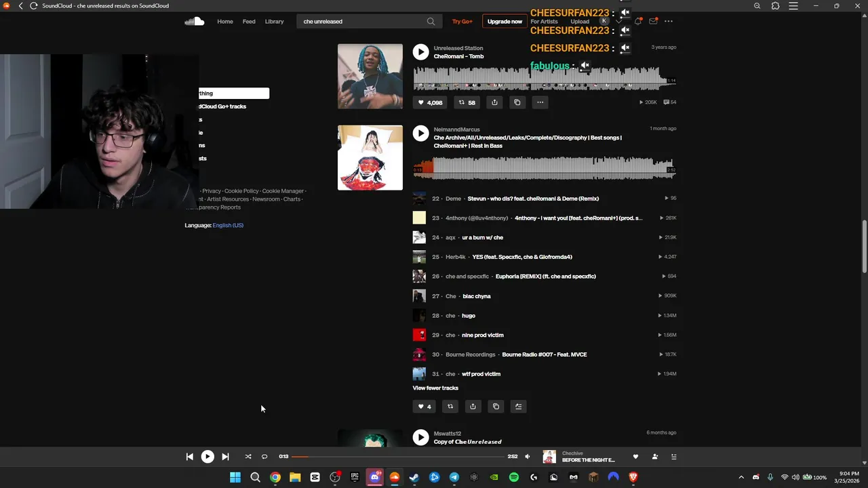Go to Home tab
This screenshot has width=868, height=488.
click(x=225, y=21)
